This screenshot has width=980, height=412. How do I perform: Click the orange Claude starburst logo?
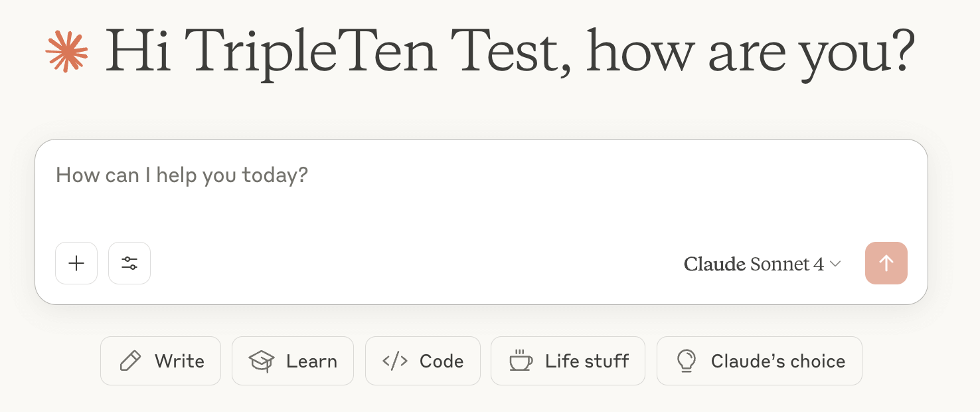(x=66, y=51)
